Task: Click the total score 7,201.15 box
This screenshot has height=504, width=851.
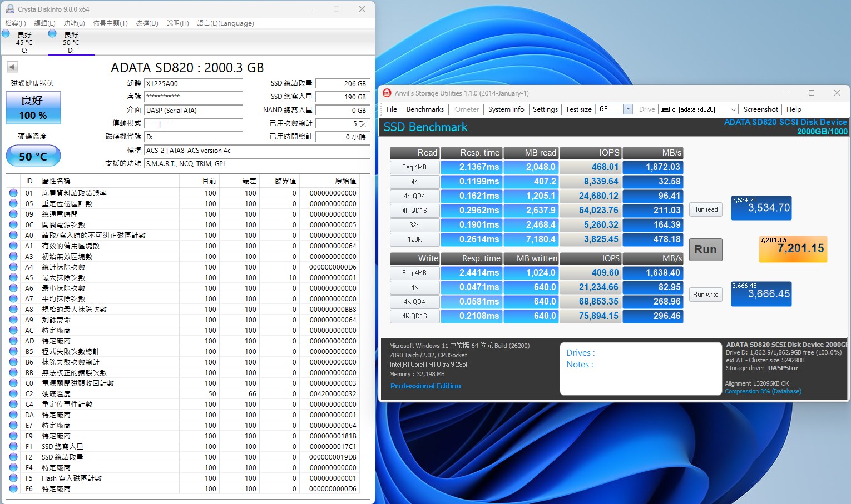Action: [793, 249]
